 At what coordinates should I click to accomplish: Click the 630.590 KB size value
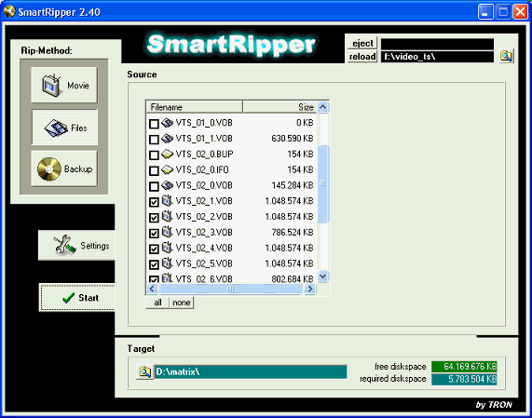tap(293, 139)
